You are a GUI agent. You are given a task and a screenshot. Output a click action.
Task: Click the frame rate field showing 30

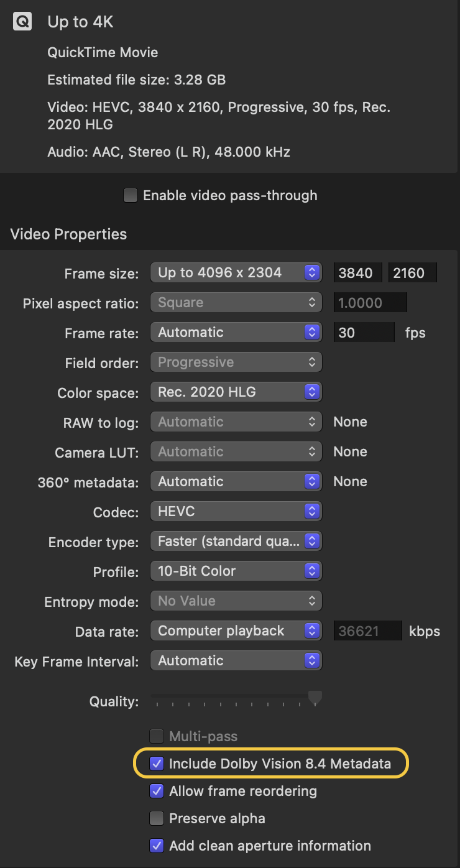point(364,332)
